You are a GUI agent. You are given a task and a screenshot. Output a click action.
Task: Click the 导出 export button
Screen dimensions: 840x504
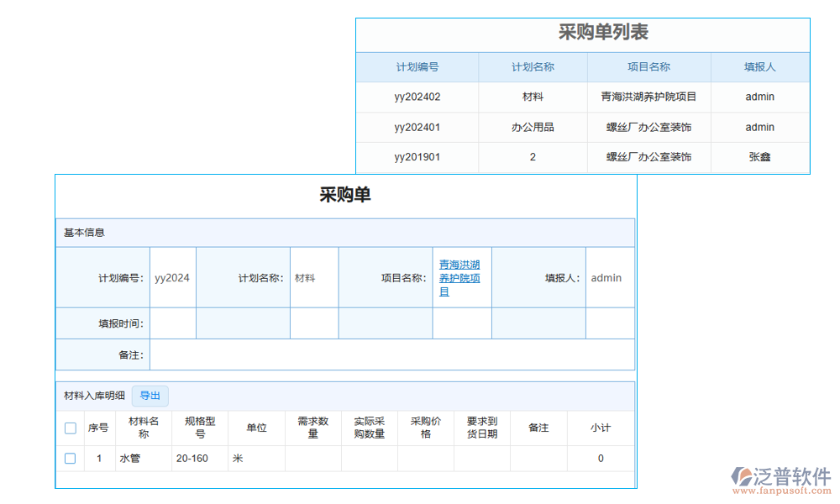[x=150, y=396]
